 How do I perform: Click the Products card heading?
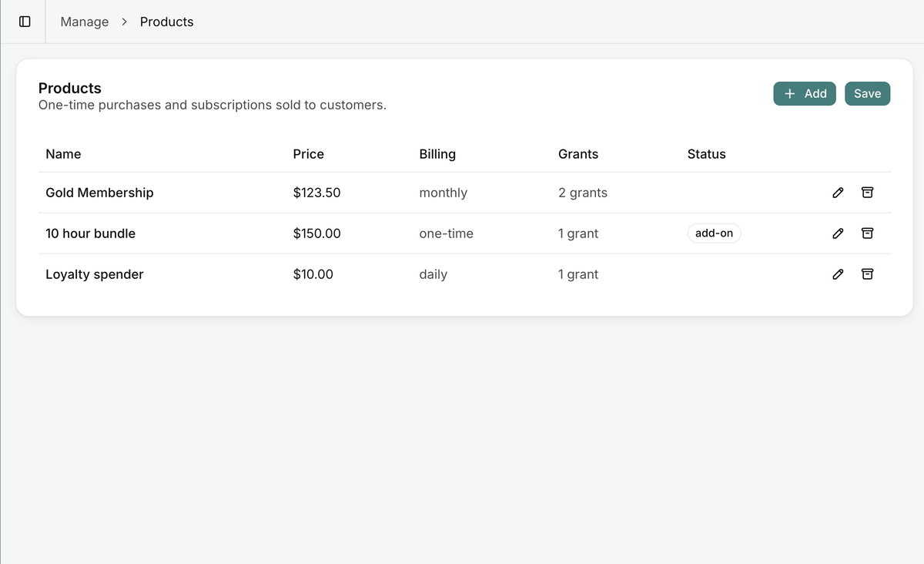click(70, 88)
